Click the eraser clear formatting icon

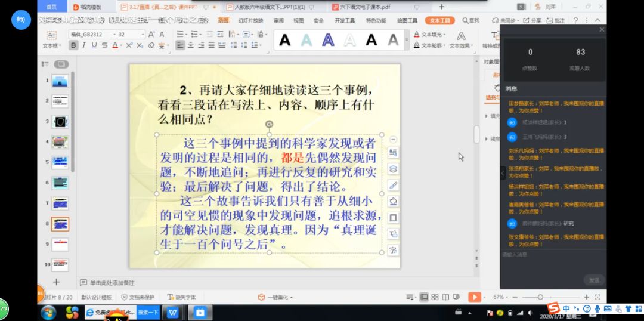pyautogui.click(x=151, y=45)
